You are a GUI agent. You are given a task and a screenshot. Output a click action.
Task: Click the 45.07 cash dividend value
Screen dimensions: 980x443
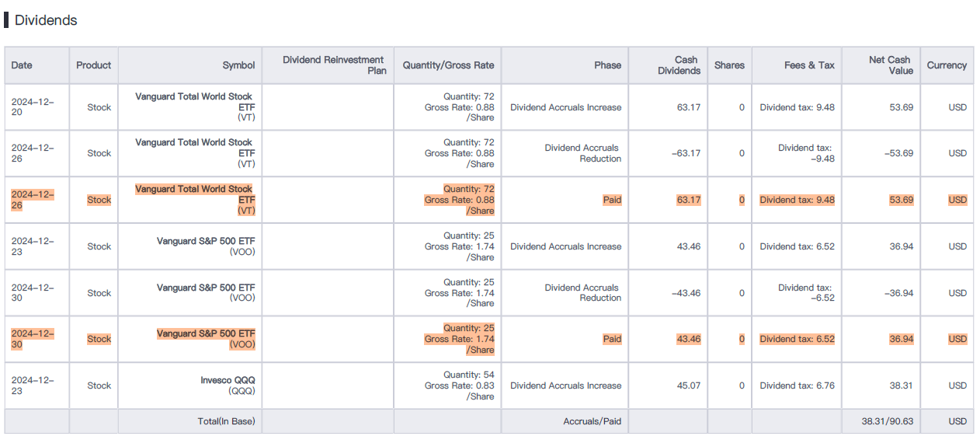688,385
